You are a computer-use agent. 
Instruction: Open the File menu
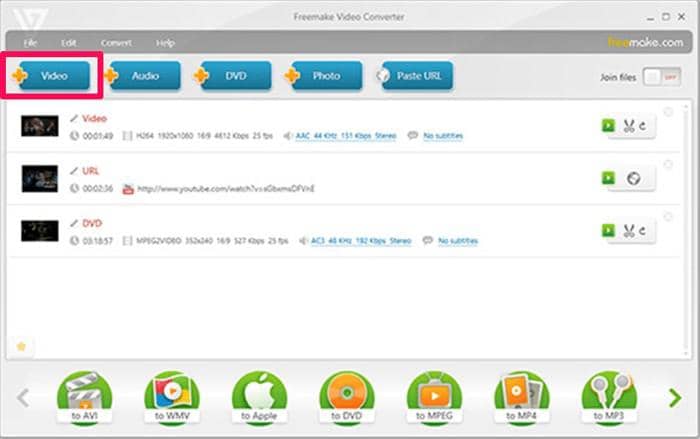click(30, 43)
